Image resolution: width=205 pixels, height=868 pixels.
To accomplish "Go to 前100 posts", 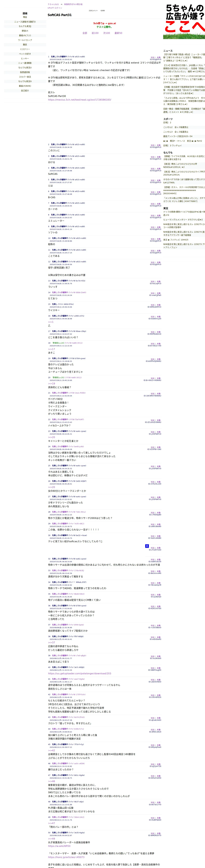I will coord(95,33).
